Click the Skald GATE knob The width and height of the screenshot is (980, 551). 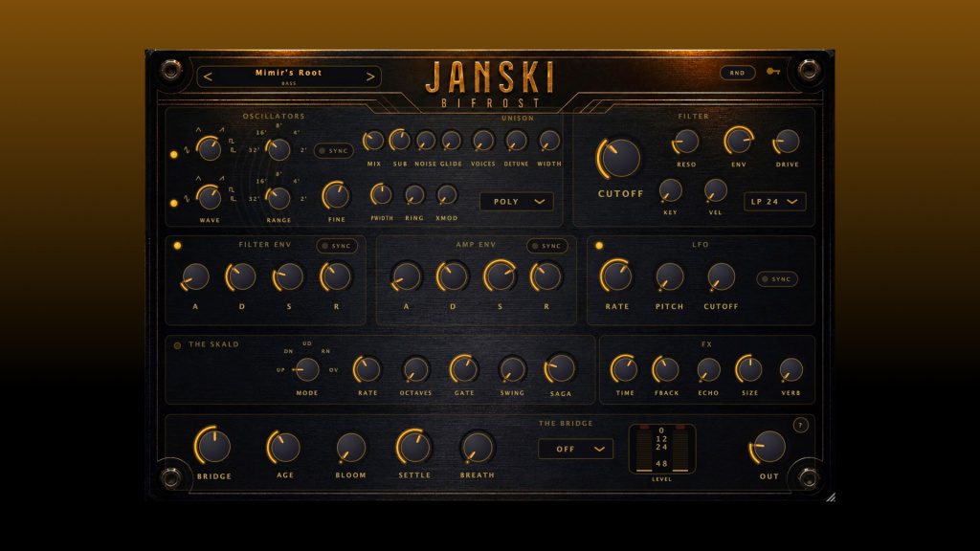point(464,369)
